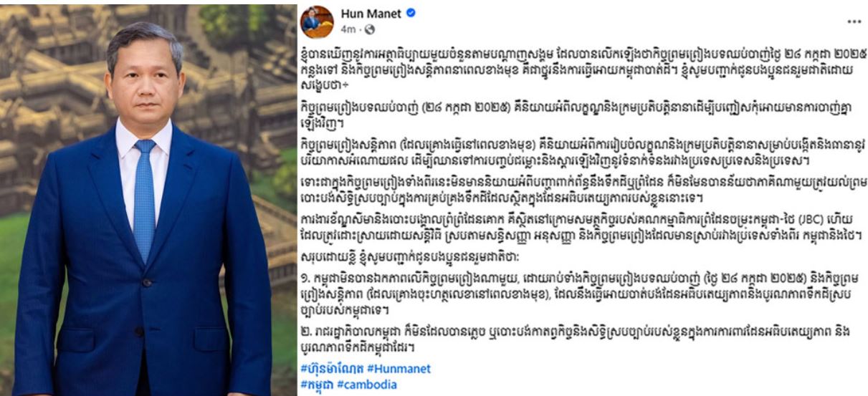The width and height of the screenshot is (868, 396).
Task: Open the #cambodia hashtag
Action: click(366, 385)
